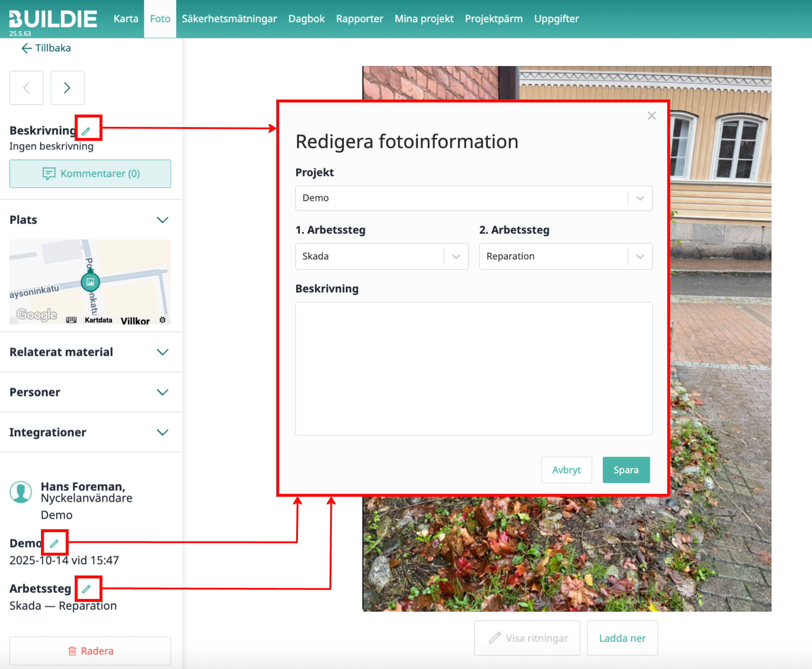The height and width of the screenshot is (669, 812).
Task: Close the Redigera fotoinformation dialog
Action: pyautogui.click(x=651, y=116)
